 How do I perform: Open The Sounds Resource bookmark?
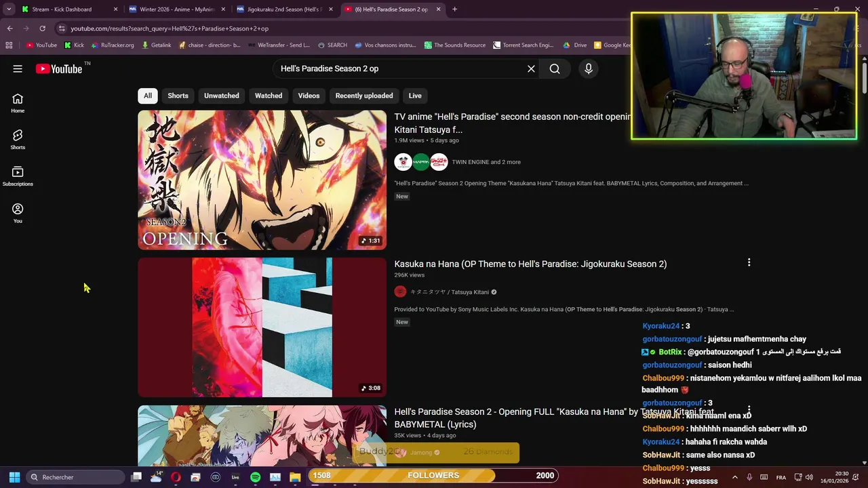pyautogui.click(x=455, y=45)
